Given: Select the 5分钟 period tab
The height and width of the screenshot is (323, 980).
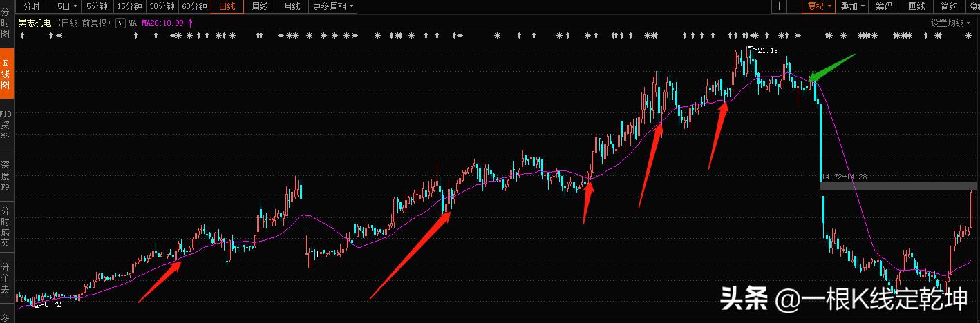Looking at the screenshot, I should pyautogui.click(x=97, y=6).
